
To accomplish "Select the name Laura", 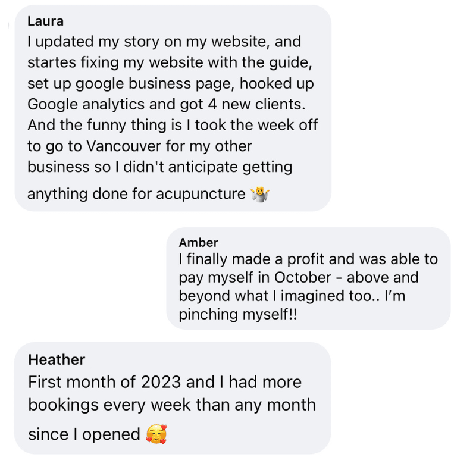I will (x=46, y=21).
